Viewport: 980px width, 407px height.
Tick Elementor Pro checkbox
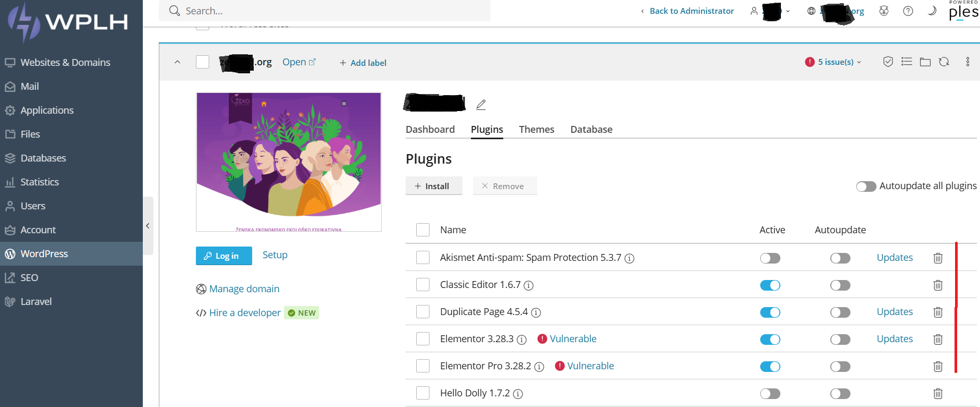[x=423, y=366]
